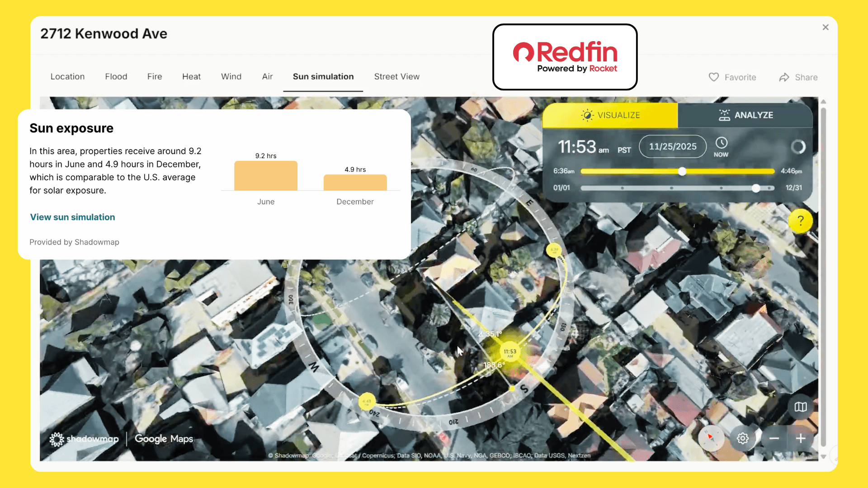The image size is (868, 488).
Task: Click the compass to reset map orientation
Action: point(711,438)
